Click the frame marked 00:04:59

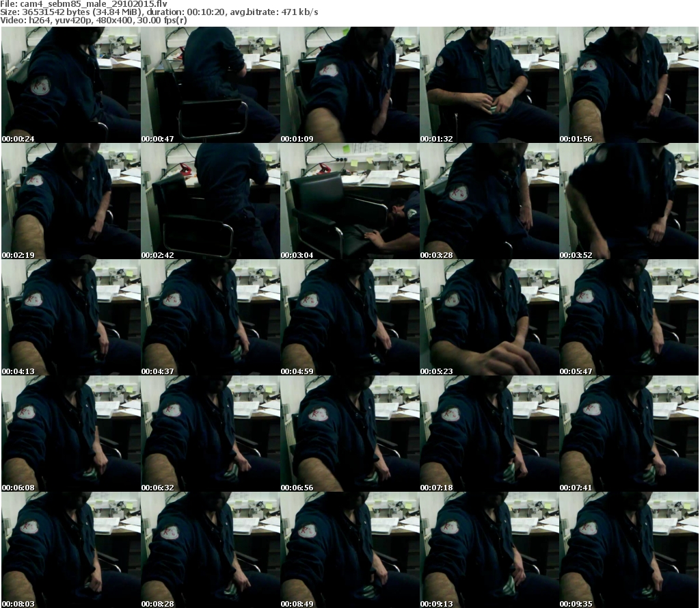tap(350, 317)
